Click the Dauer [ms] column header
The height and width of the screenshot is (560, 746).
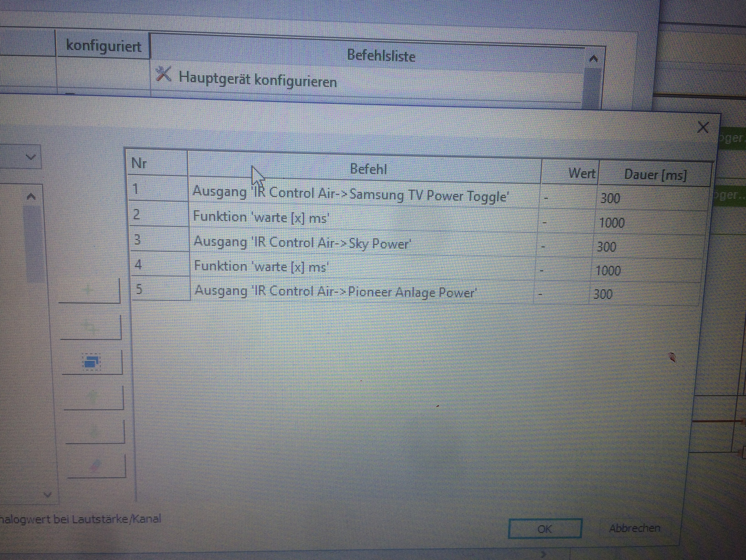655,175
